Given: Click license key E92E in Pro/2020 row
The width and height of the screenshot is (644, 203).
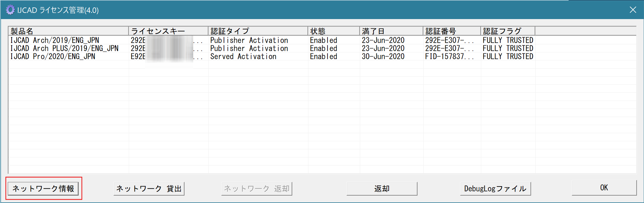Looking at the screenshot, I should (x=167, y=56).
